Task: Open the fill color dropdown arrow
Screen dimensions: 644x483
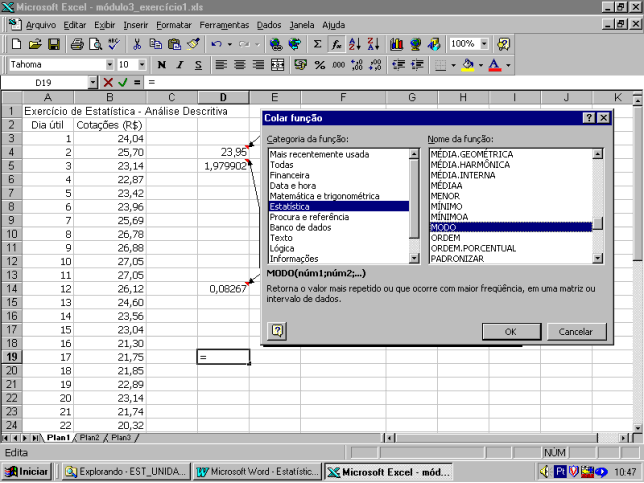Action: pos(481,64)
